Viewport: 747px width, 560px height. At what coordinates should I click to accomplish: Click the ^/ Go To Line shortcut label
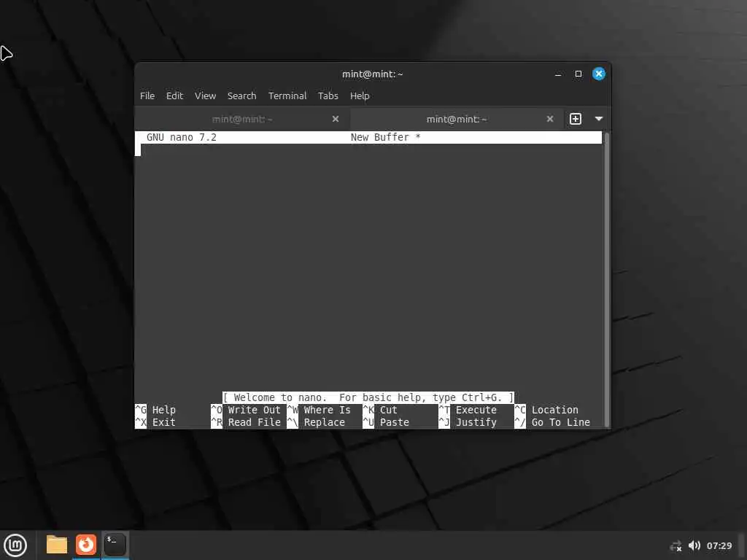click(x=553, y=422)
